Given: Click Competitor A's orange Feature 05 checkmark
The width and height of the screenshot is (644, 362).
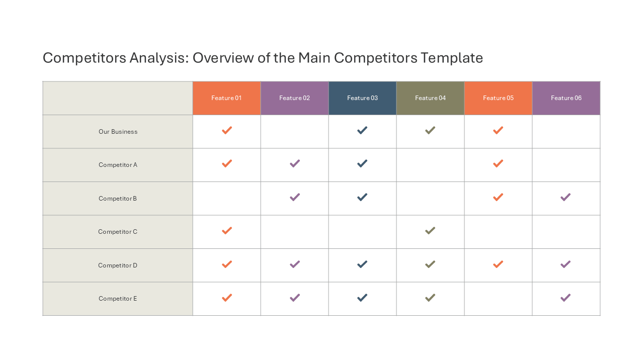Looking at the screenshot, I should 498,163.
